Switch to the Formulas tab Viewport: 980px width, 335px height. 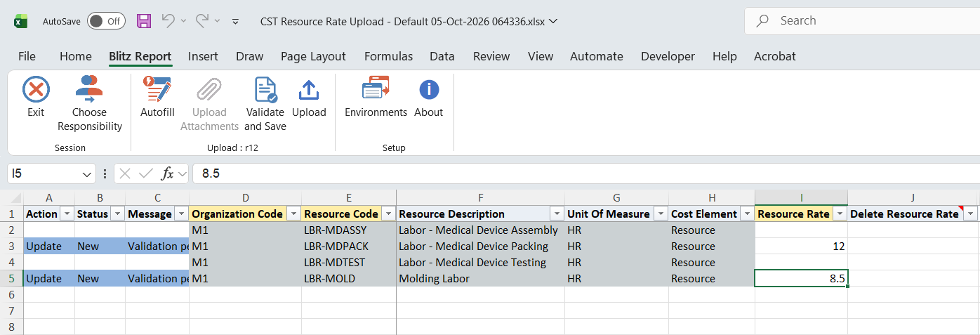pyautogui.click(x=388, y=56)
